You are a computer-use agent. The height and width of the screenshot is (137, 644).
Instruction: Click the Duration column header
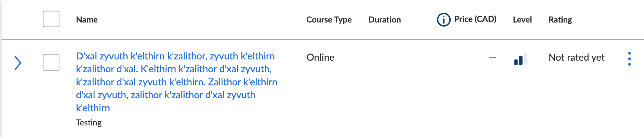385,20
